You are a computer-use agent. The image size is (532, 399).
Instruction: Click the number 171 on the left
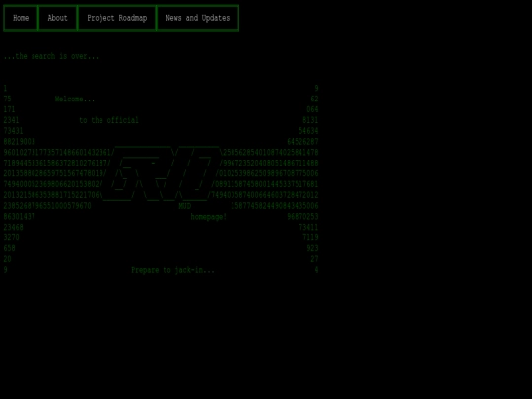(x=9, y=109)
